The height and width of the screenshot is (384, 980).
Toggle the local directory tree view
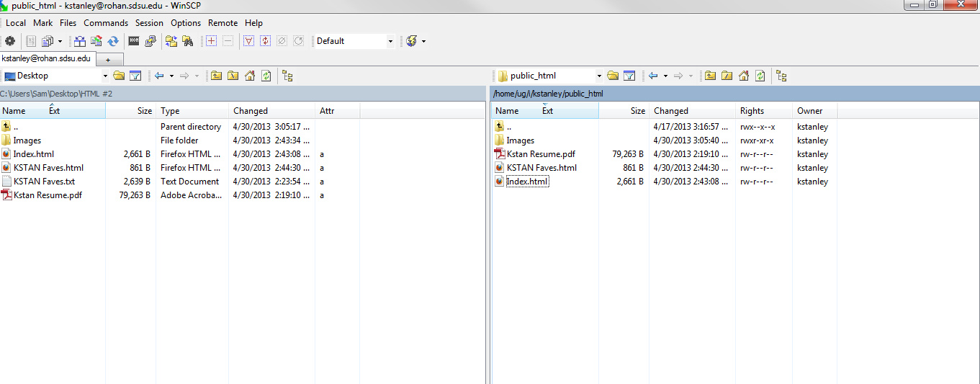[287, 76]
